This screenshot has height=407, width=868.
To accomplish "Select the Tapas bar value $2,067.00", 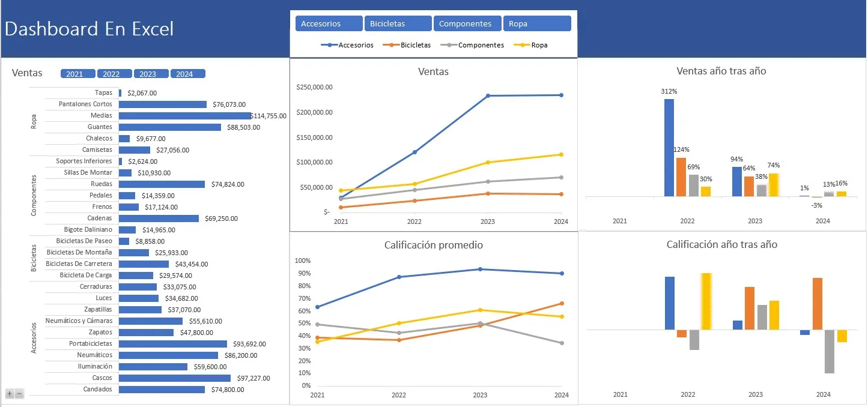I will click(142, 93).
